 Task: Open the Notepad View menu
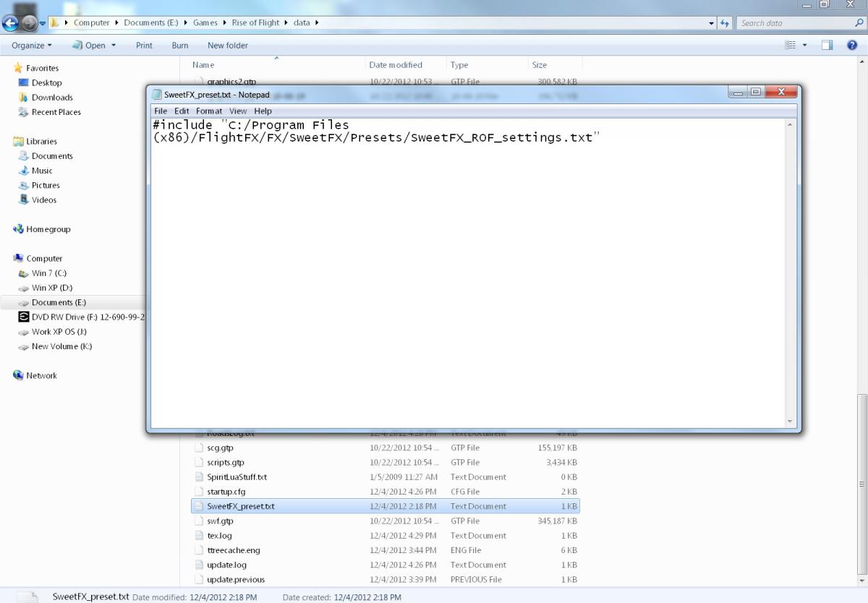238,111
